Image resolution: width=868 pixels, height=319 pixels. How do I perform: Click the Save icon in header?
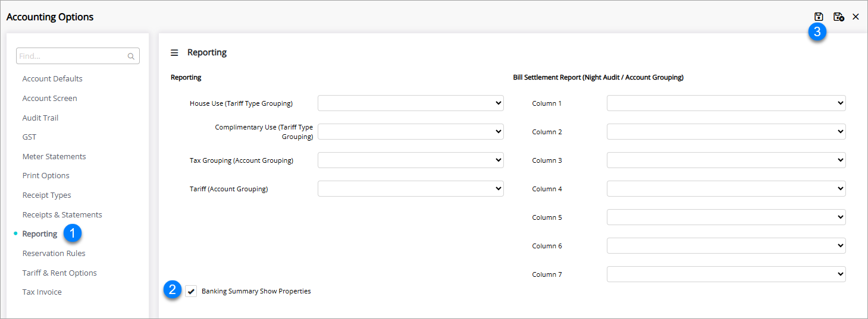[x=819, y=17]
